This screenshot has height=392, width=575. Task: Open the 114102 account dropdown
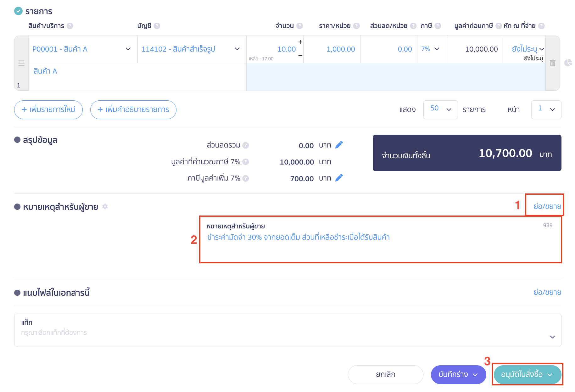(x=237, y=49)
